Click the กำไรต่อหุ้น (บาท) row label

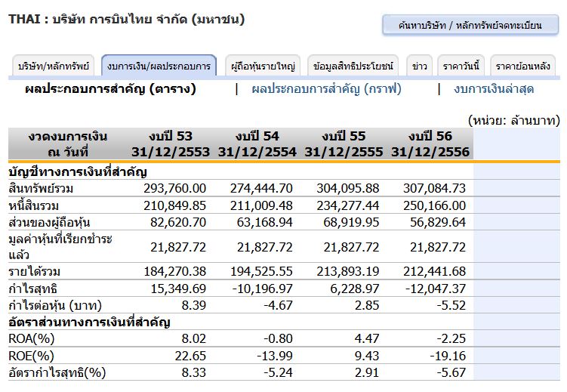[x=55, y=305]
